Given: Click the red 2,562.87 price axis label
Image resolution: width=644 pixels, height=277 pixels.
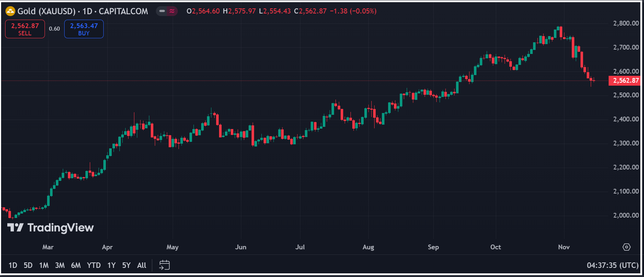Looking at the screenshot, I should click(x=625, y=81).
